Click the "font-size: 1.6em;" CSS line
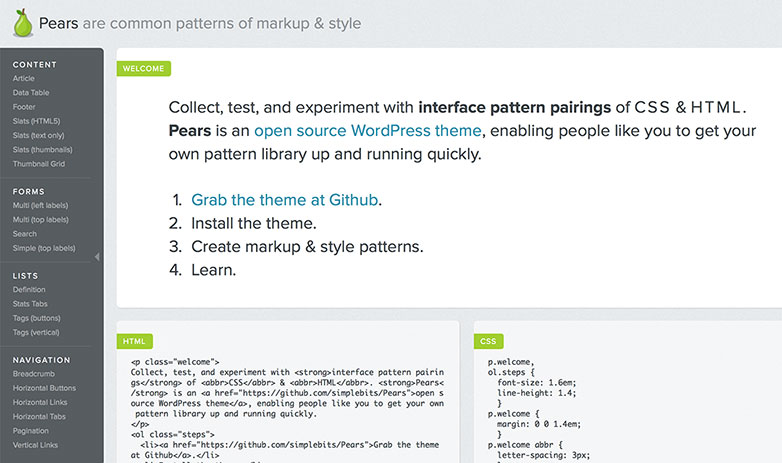Viewport: 782px width, 463px height. click(x=536, y=383)
